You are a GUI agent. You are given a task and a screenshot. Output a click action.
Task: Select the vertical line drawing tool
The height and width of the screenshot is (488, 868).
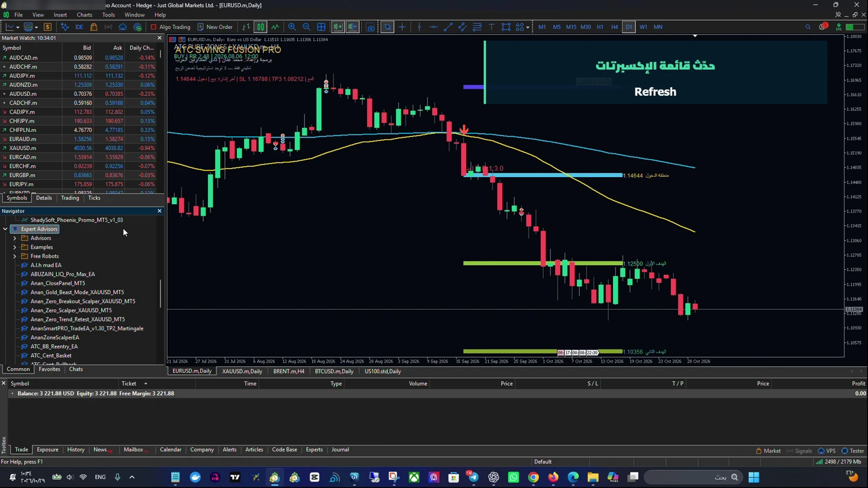tap(419, 27)
